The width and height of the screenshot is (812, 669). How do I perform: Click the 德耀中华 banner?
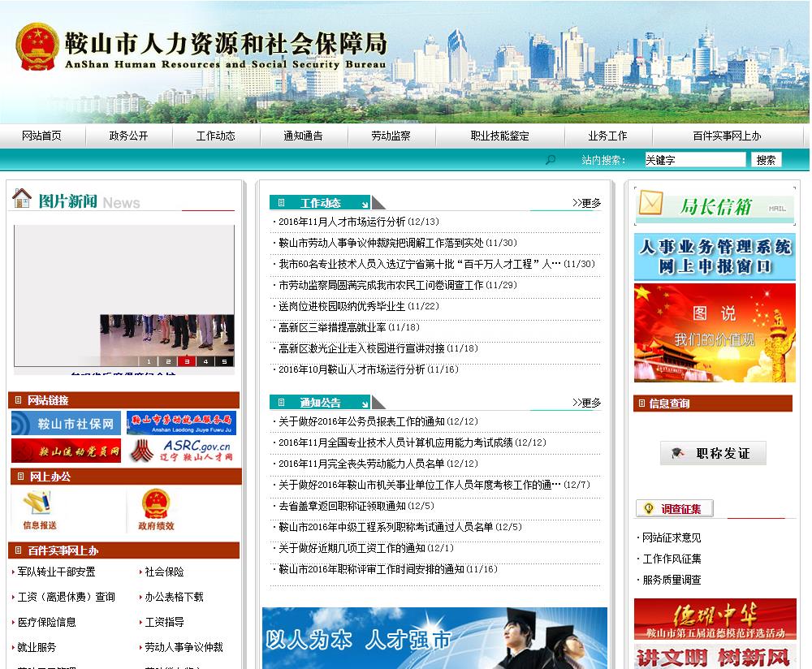coord(715,619)
